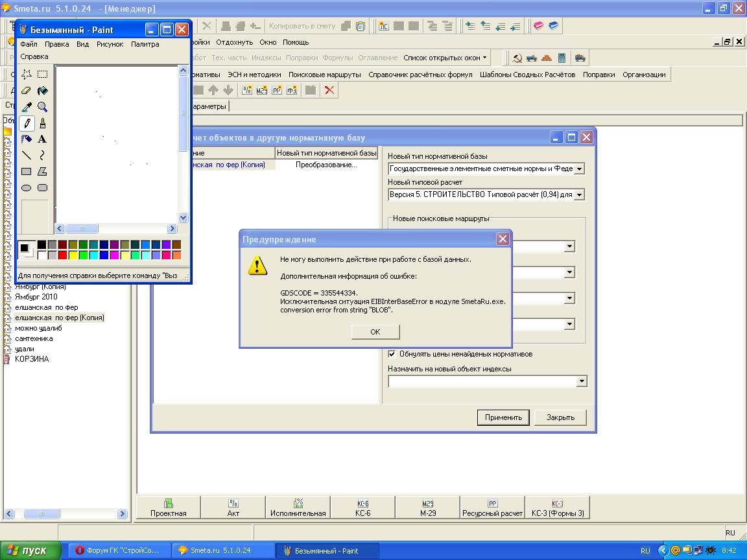
Task: Select tree item 'Ямбург 2010'
Action: coord(36,297)
